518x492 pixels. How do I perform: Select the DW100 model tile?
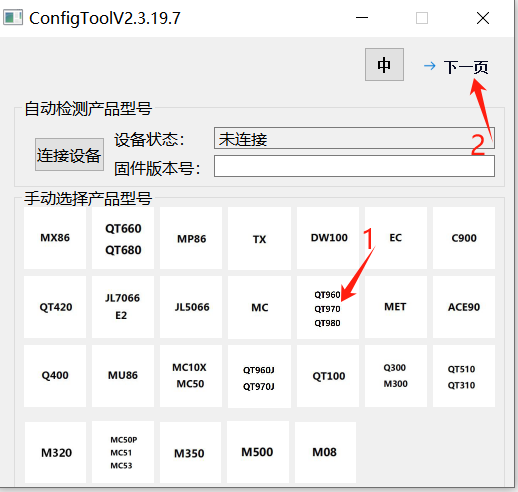[328, 238]
